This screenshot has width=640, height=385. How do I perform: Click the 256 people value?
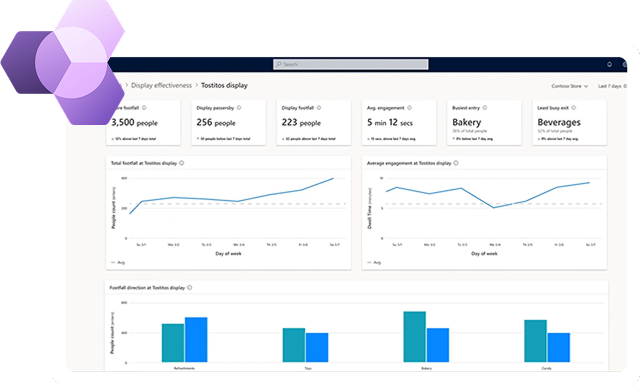click(216, 122)
